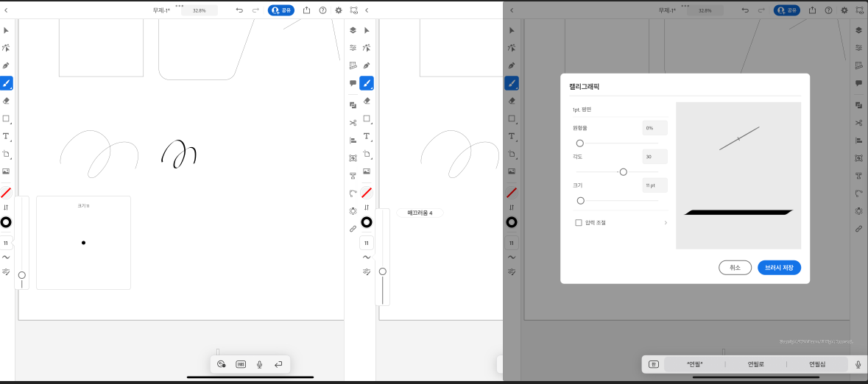Tap the artboard icon in left top bar
The width and height of the screenshot is (868, 384).
pyautogui.click(x=354, y=10)
